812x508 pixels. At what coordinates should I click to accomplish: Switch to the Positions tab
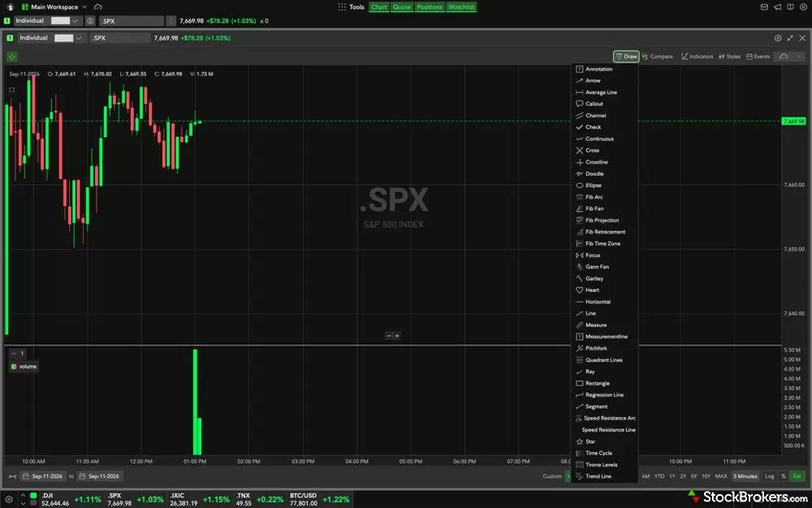[430, 7]
